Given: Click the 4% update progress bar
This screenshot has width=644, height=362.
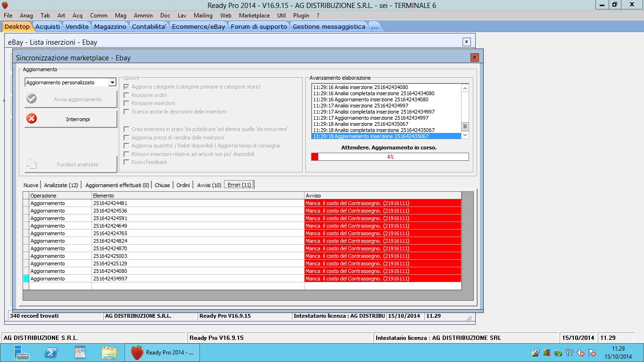Looking at the screenshot, I should coord(390,157).
